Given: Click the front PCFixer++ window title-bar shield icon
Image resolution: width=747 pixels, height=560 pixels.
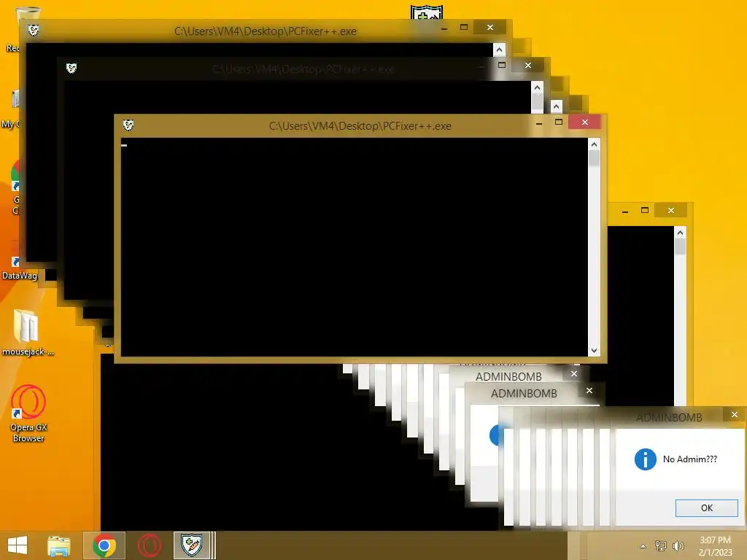Looking at the screenshot, I should click(x=128, y=125).
